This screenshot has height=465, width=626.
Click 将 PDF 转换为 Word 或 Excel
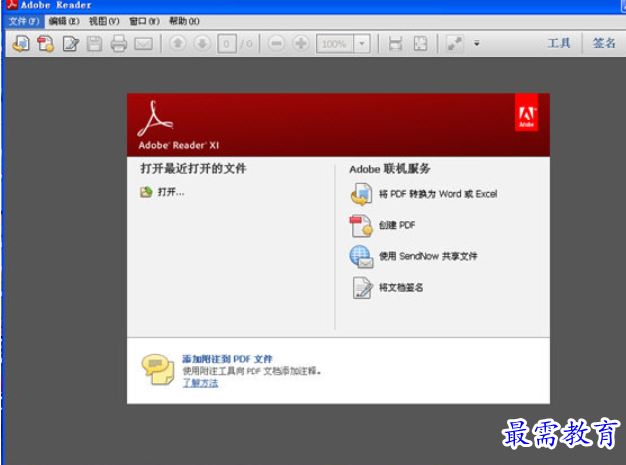438,194
